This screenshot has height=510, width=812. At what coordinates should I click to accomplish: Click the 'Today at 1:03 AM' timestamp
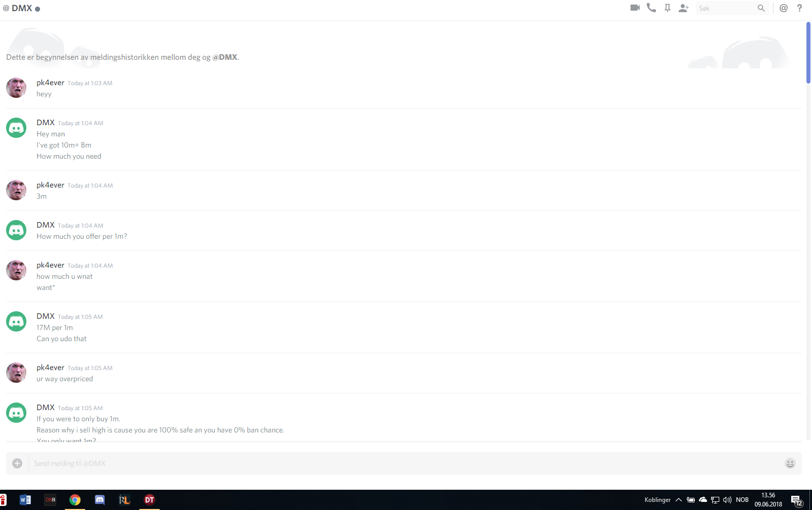point(90,83)
